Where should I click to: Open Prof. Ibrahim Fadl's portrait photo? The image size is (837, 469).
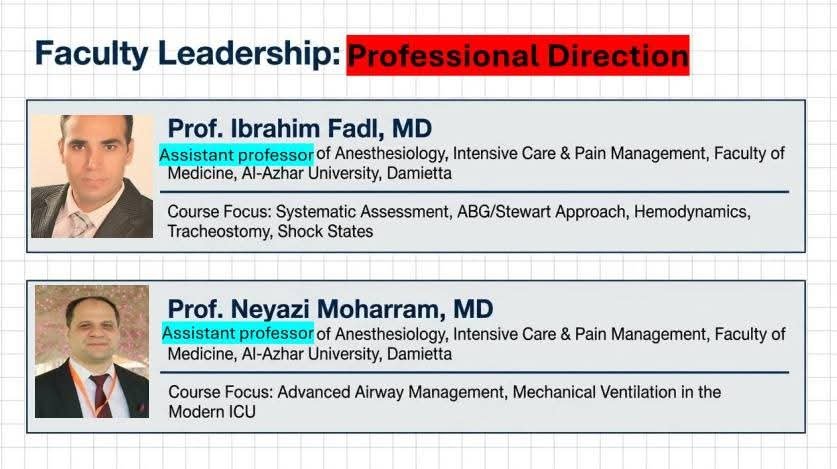(91, 176)
